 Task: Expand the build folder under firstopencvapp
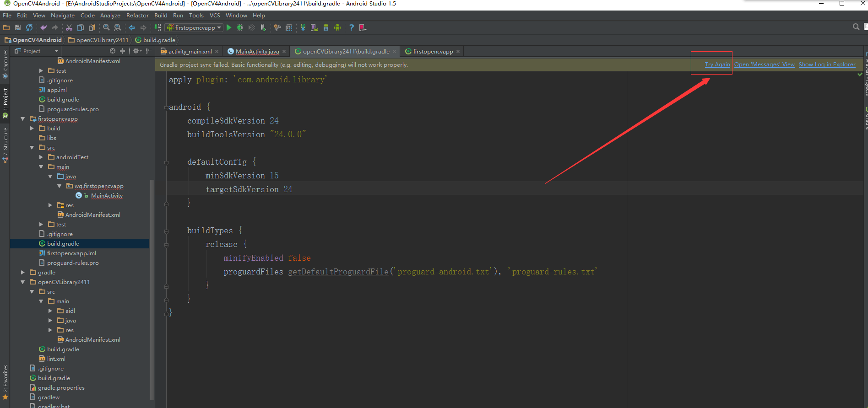coord(32,129)
